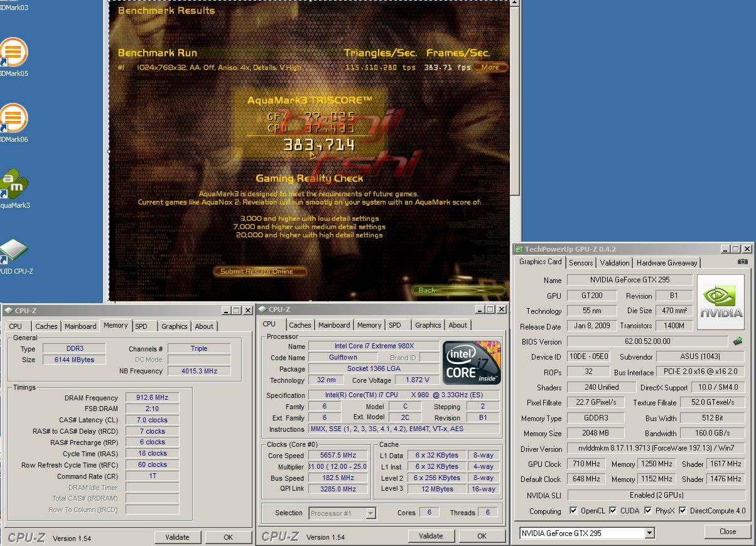Click the Code Name Gulftown field
This screenshot has width=756, height=546.
coord(342,358)
